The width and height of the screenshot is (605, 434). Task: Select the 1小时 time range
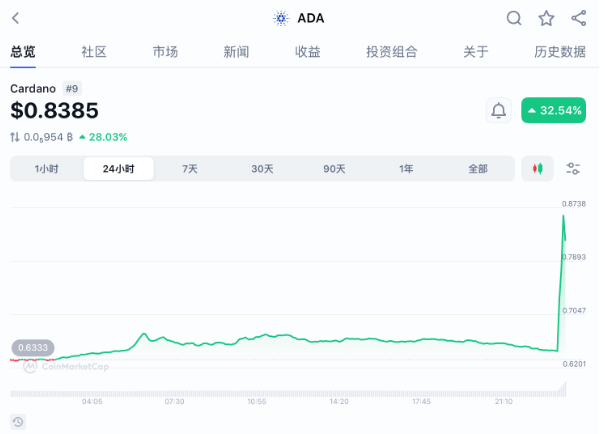point(47,169)
